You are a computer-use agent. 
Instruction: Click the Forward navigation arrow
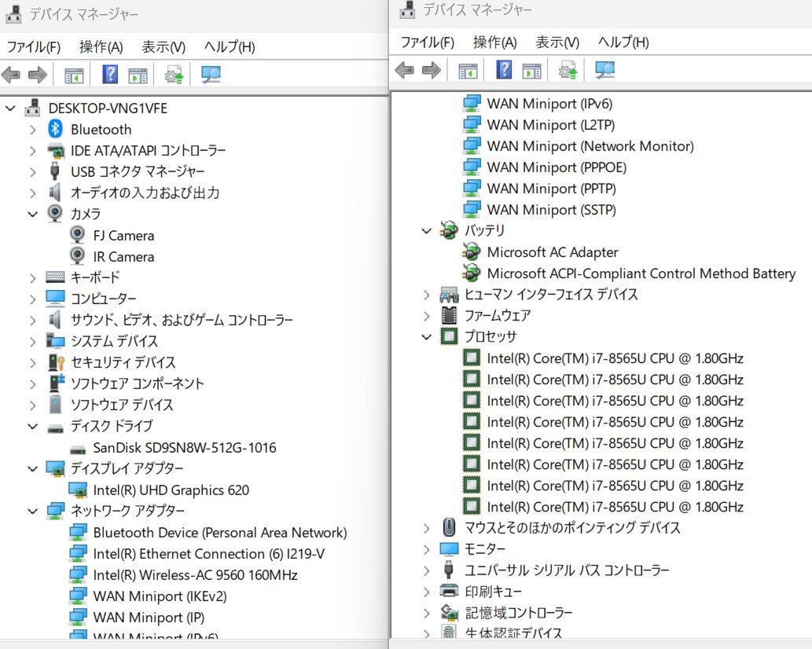click(x=36, y=75)
